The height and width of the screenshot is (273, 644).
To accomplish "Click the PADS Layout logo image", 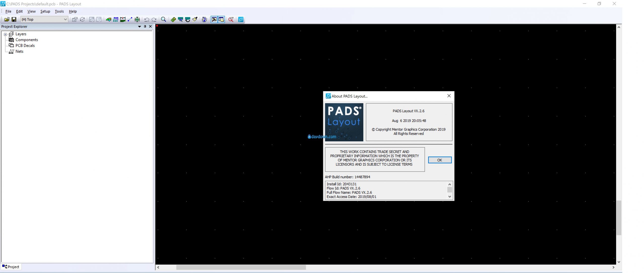I will tap(344, 122).
